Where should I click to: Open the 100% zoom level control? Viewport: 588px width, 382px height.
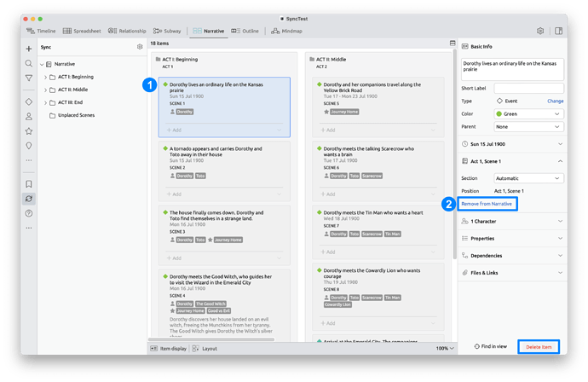[x=443, y=348]
